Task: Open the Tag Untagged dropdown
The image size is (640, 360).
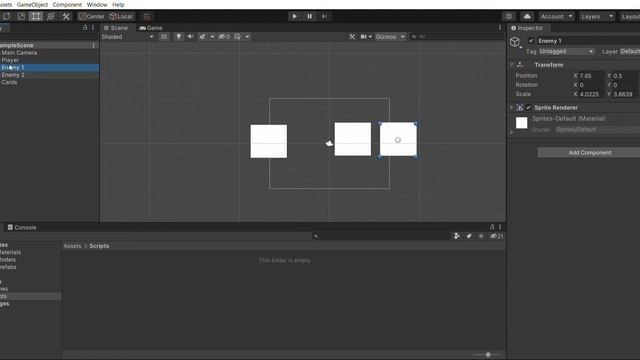Action: (x=566, y=51)
